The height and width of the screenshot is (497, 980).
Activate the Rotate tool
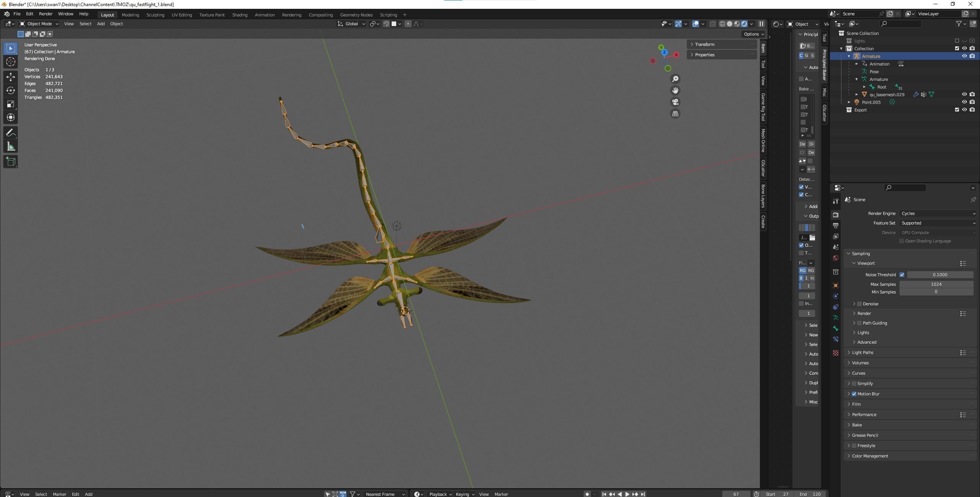coord(11,90)
